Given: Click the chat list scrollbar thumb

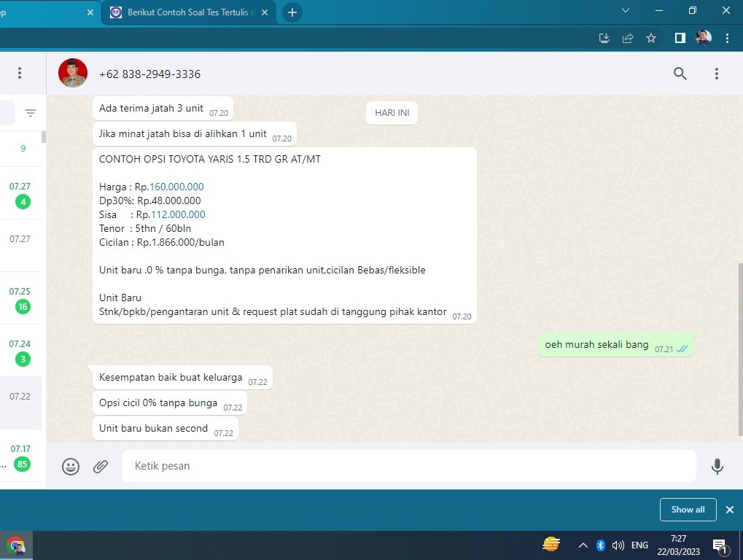Looking at the screenshot, I should 44,136.
